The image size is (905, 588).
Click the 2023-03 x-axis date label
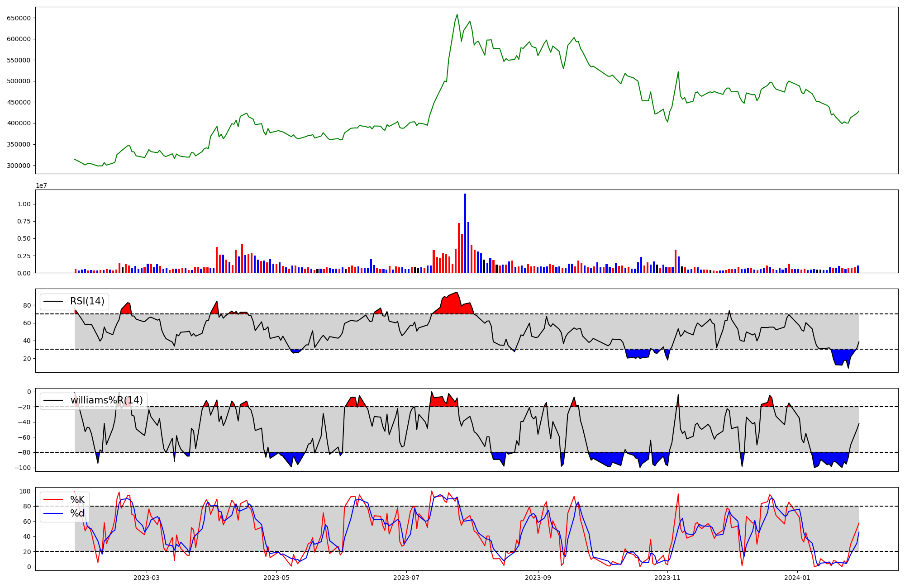tap(146, 578)
